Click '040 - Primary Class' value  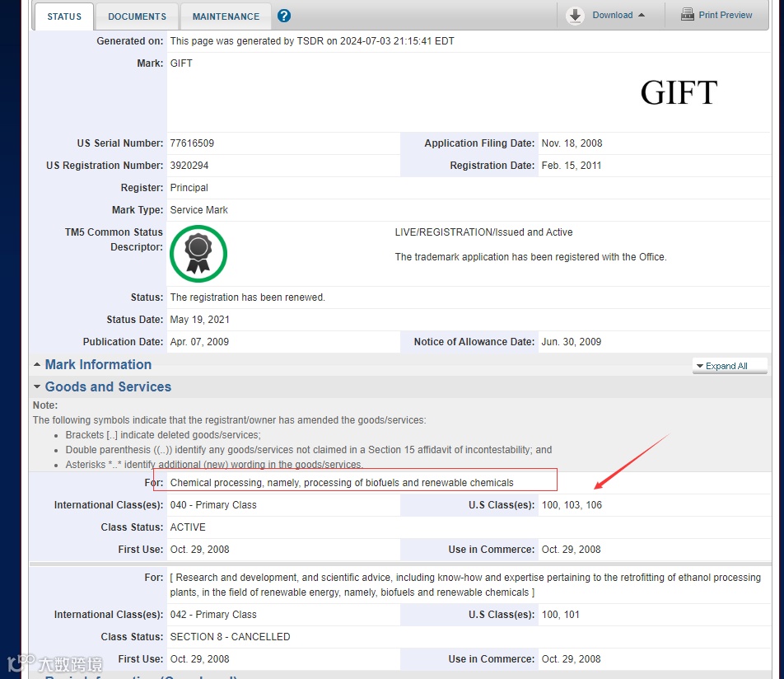[213, 505]
